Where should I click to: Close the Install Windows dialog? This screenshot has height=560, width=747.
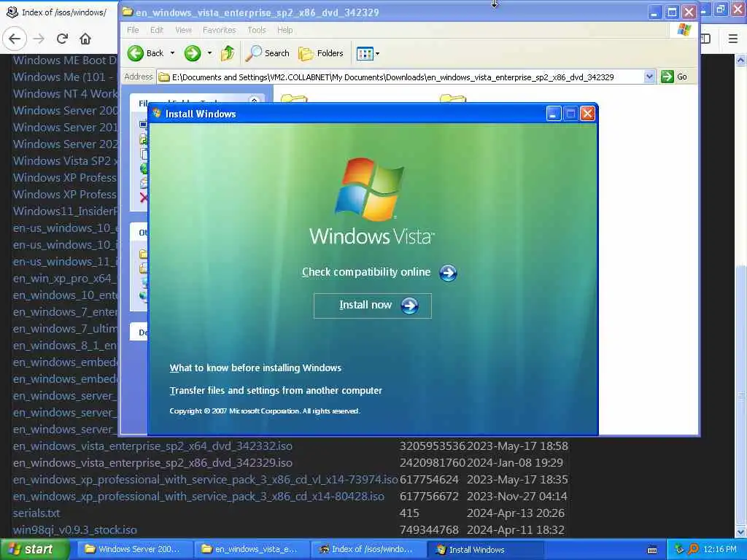[587, 114]
